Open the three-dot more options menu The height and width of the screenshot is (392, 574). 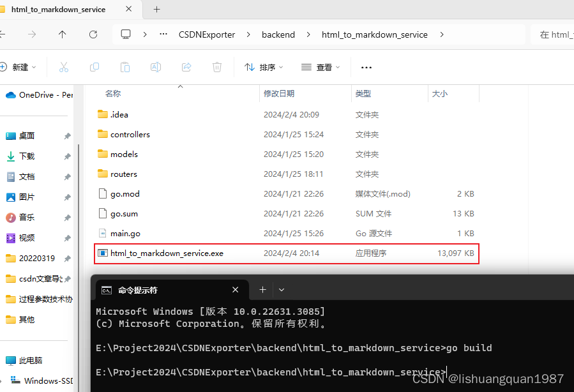[366, 67]
